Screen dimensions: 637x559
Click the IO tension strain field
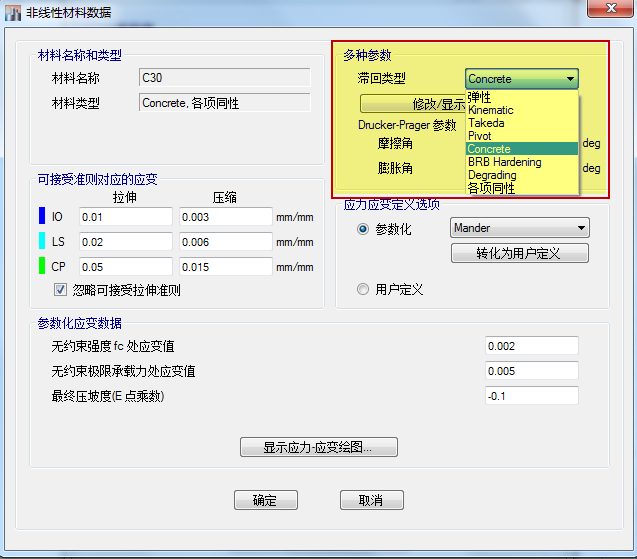point(126,217)
